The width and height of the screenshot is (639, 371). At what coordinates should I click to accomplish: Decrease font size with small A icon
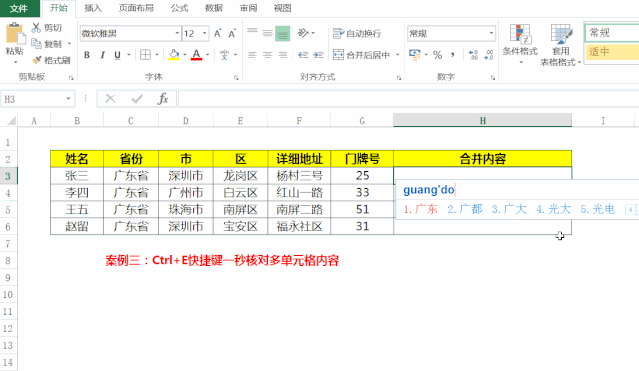232,33
